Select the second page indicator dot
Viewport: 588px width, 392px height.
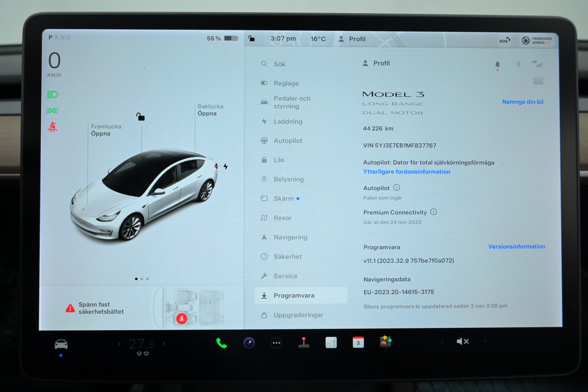(142, 279)
